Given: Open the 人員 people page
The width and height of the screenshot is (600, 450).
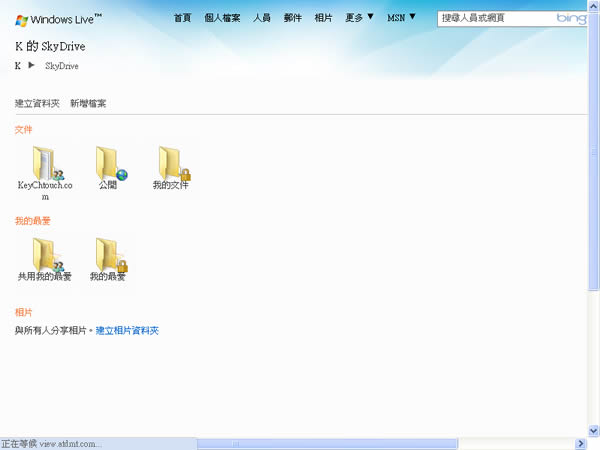Looking at the screenshot, I should point(262,17).
